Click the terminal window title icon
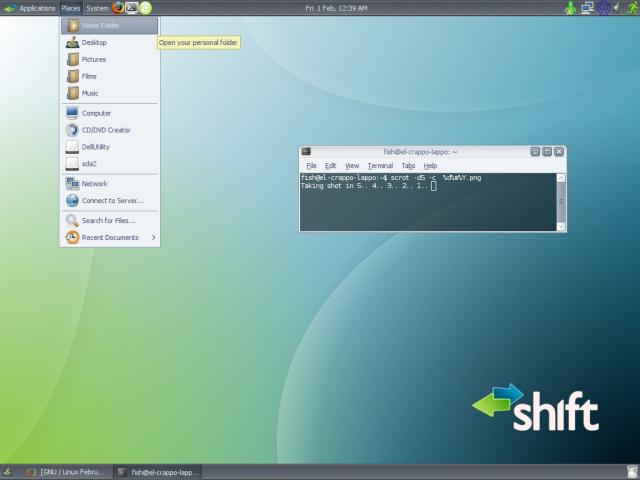This screenshot has width=640, height=480. (306, 151)
